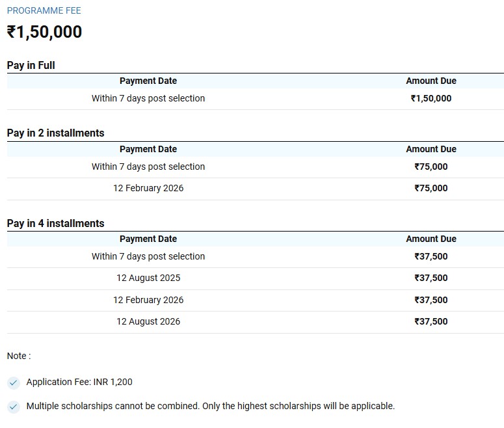Select the large ₹1,50,000 fee heading

[x=44, y=32]
